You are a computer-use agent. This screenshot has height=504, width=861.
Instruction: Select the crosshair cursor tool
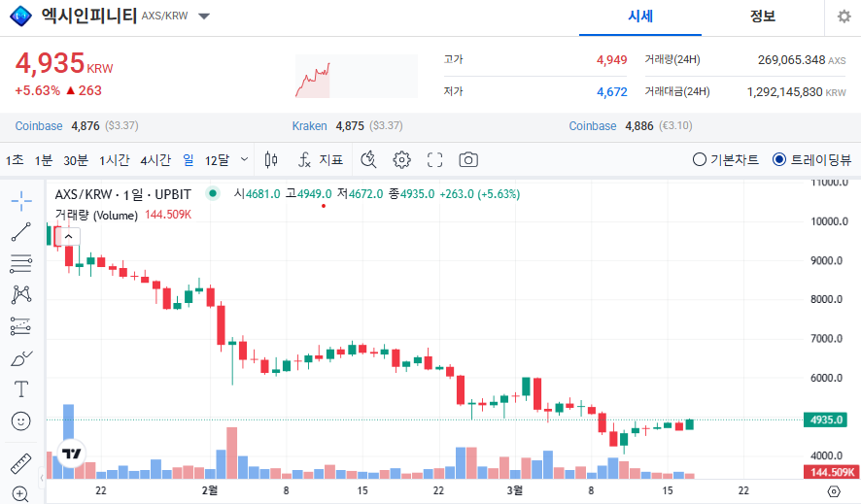click(21, 201)
